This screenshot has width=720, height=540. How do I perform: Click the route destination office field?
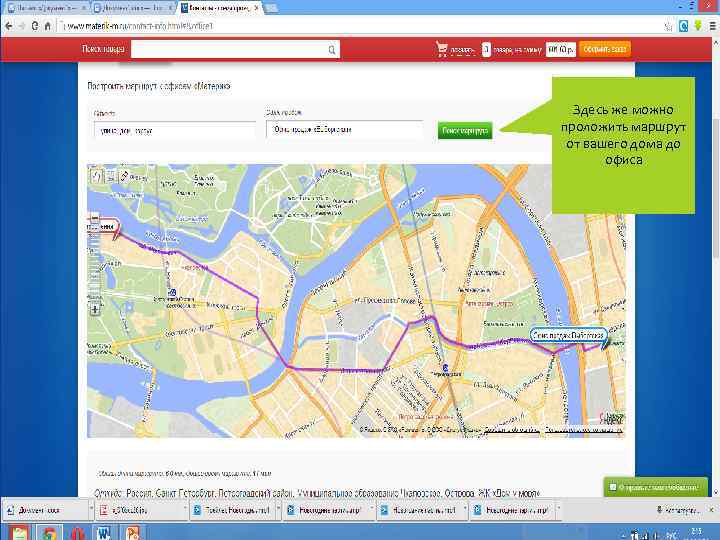click(x=344, y=129)
